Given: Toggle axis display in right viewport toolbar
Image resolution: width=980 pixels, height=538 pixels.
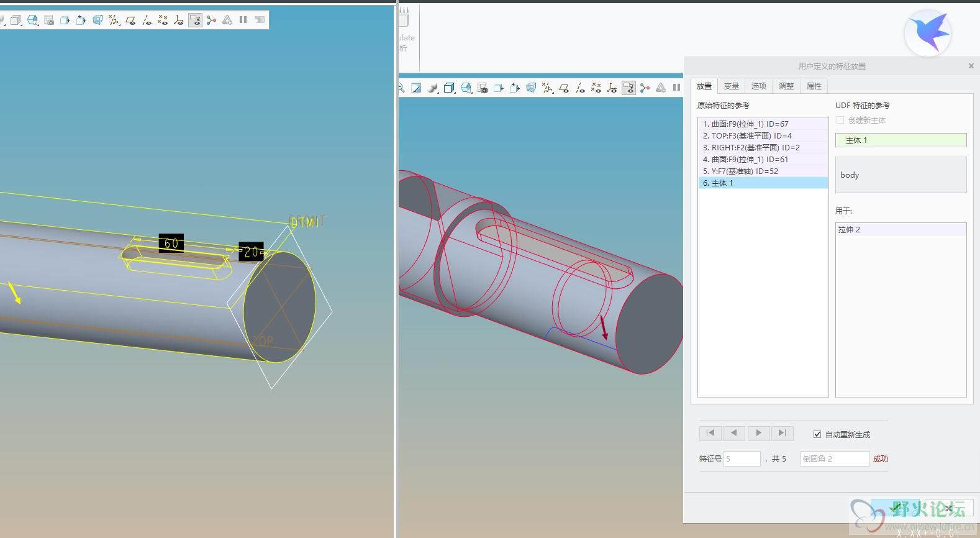Looking at the screenshot, I should pyautogui.click(x=580, y=88).
